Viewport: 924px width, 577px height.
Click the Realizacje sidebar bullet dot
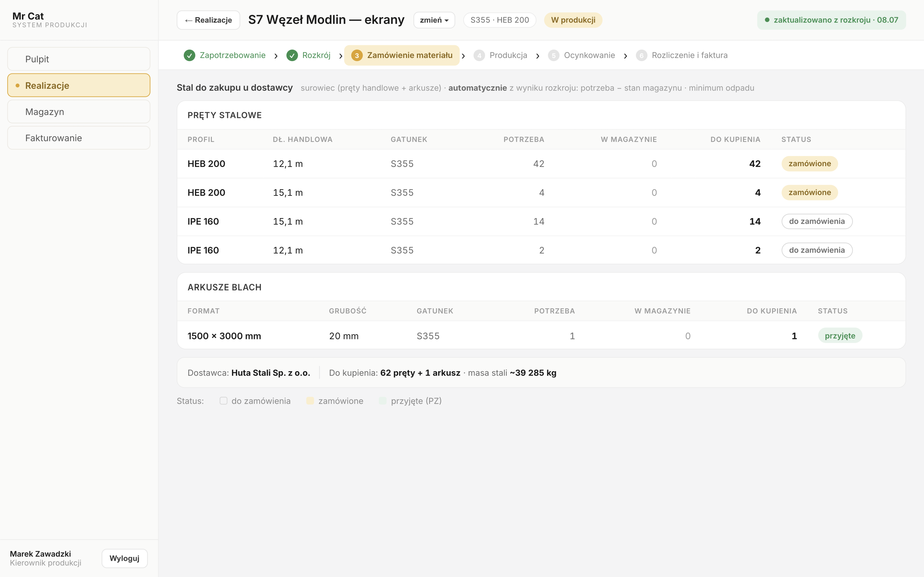(17, 85)
